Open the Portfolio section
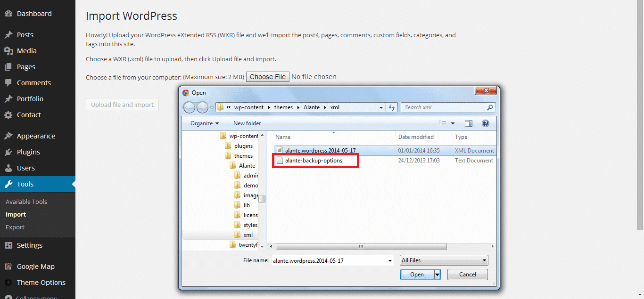This screenshot has width=644, height=299. (x=30, y=99)
